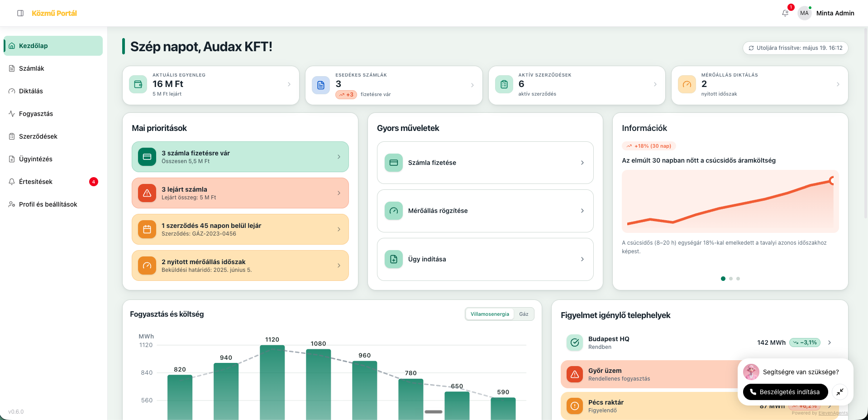868x420 pixels.
Task: Click the Profil és beállítások user icon
Action: pyautogui.click(x=12, y=204)
